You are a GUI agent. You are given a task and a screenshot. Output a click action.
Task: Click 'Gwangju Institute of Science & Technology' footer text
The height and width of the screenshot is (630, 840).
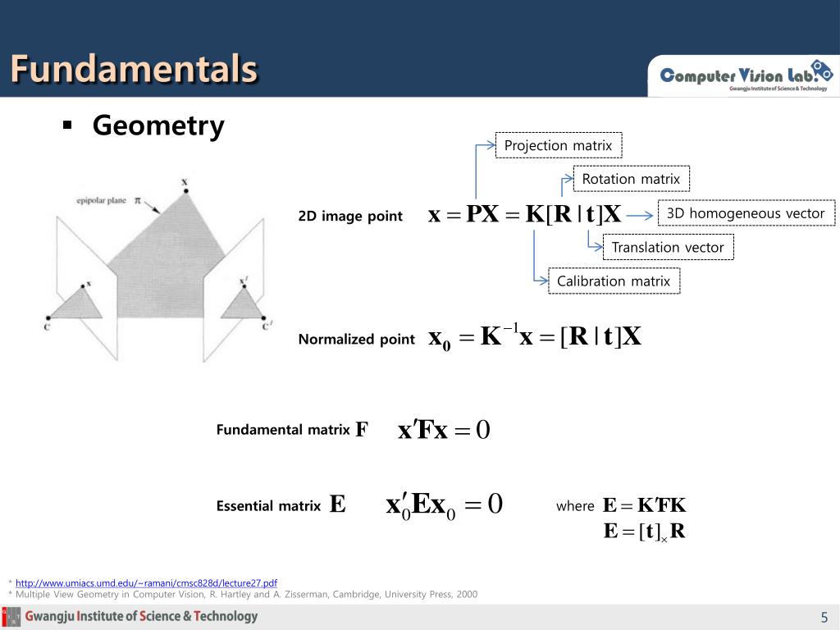tap(141, 616)
